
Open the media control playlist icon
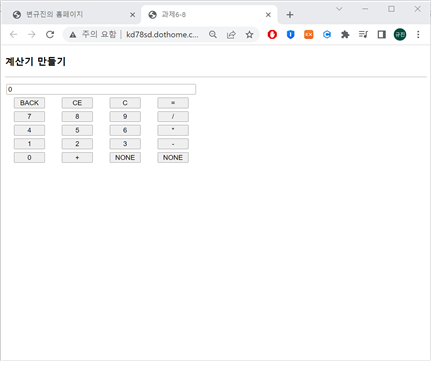tap(363, 34)
